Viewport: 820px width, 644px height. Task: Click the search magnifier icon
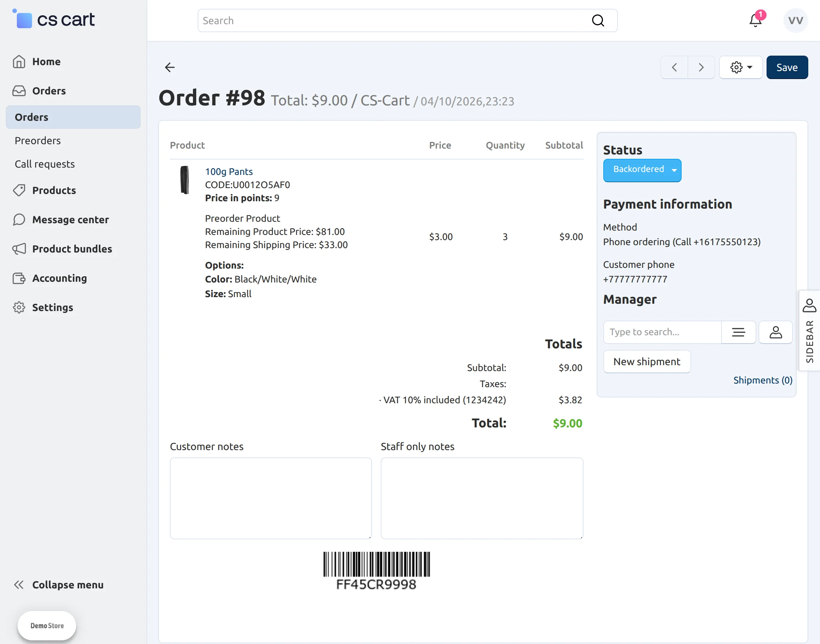tap(598, 20)
